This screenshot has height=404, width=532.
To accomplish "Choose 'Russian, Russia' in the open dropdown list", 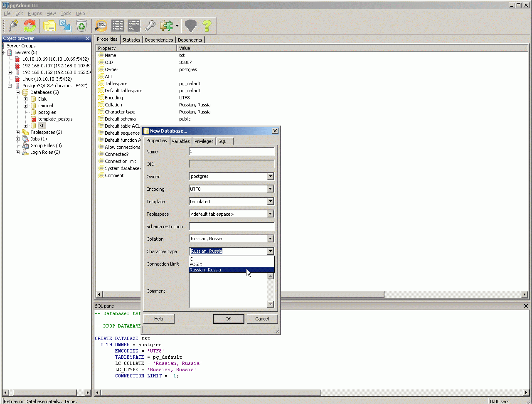I will (x=232, y=270).
